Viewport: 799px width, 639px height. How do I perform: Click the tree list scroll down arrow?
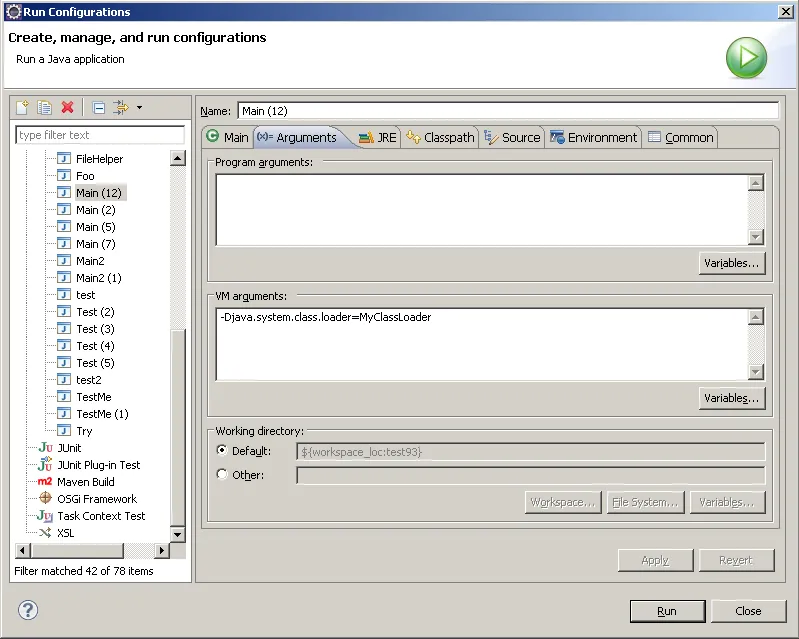[x=177, y=535]
